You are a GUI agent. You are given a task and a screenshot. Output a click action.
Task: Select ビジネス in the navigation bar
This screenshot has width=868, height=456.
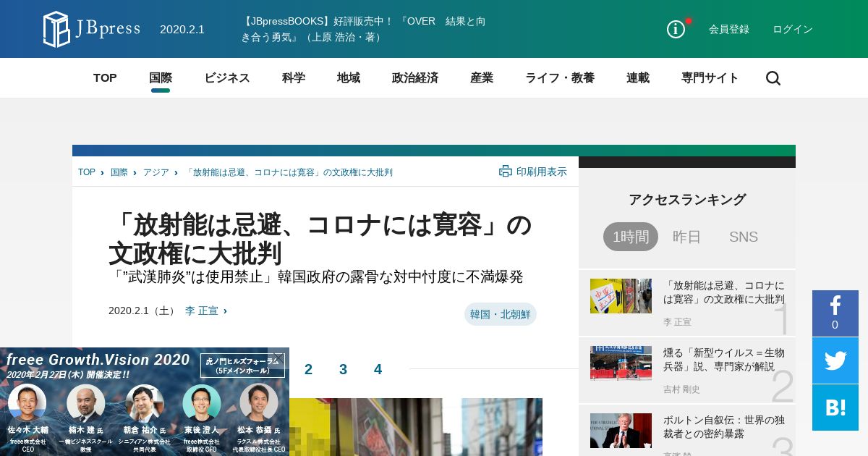[x=227, y=78]
